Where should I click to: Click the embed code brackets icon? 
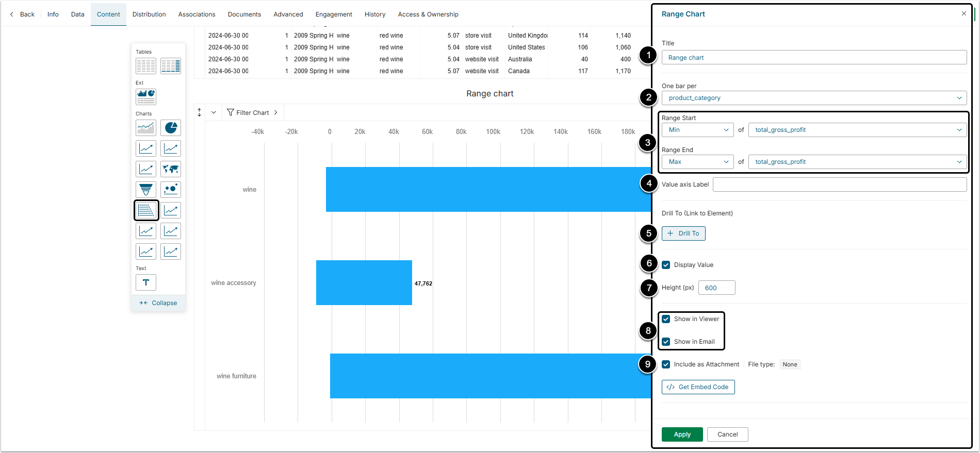pyautogui.click(x=671, y=387)
